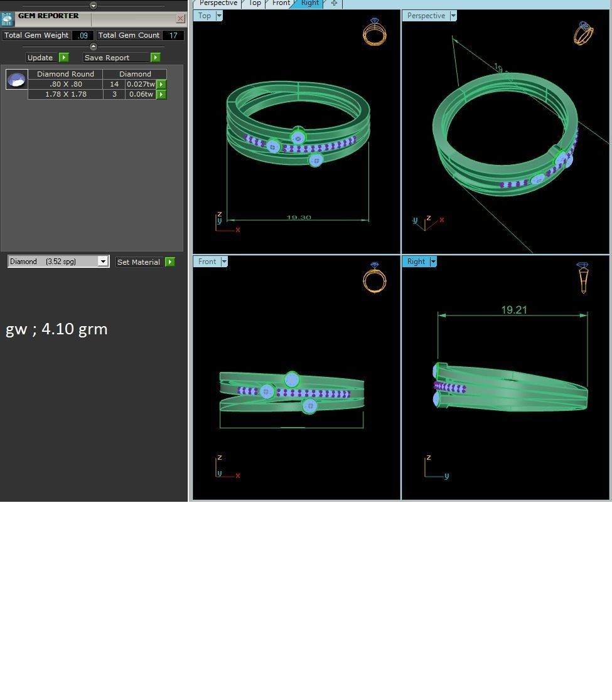This screenshot has width=612, height=700.
Task: Collapse the panel using top arrow handle
Action: coord(94,6)
